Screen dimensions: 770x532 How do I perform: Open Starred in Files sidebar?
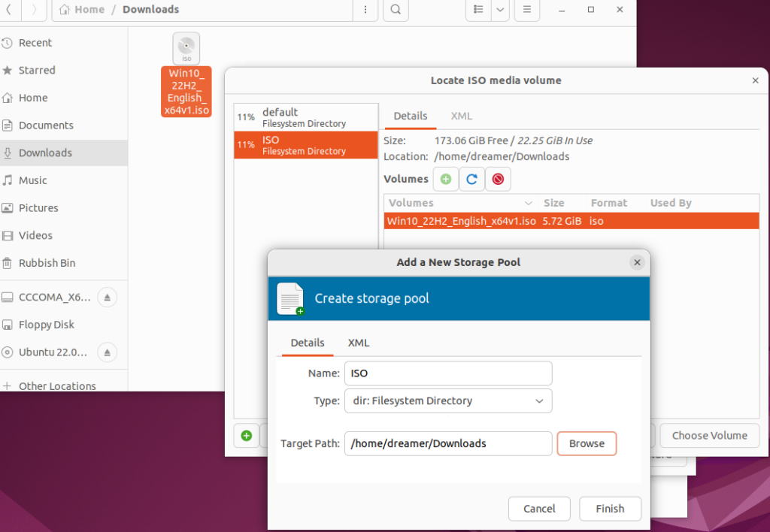point(64,70)
